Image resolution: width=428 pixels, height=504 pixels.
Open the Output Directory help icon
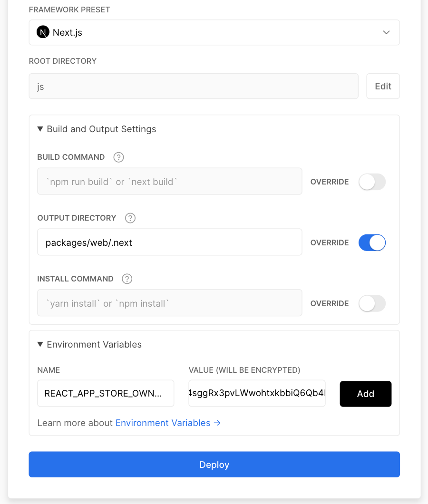(x=130, y=218)
